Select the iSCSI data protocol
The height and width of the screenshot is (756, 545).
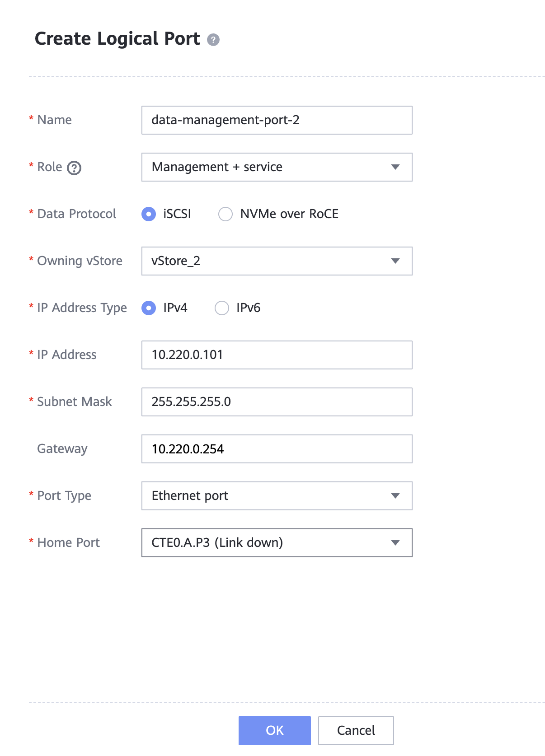[x=149, y=214]
